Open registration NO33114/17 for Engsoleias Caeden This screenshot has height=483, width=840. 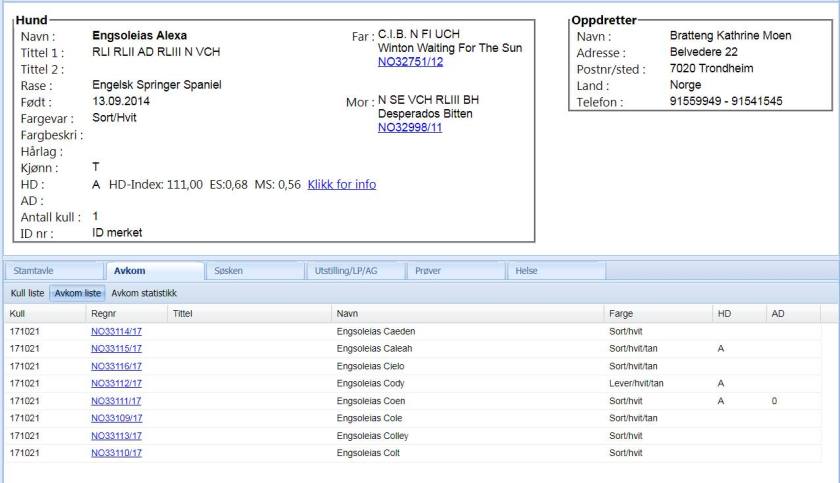pos(116,330)
